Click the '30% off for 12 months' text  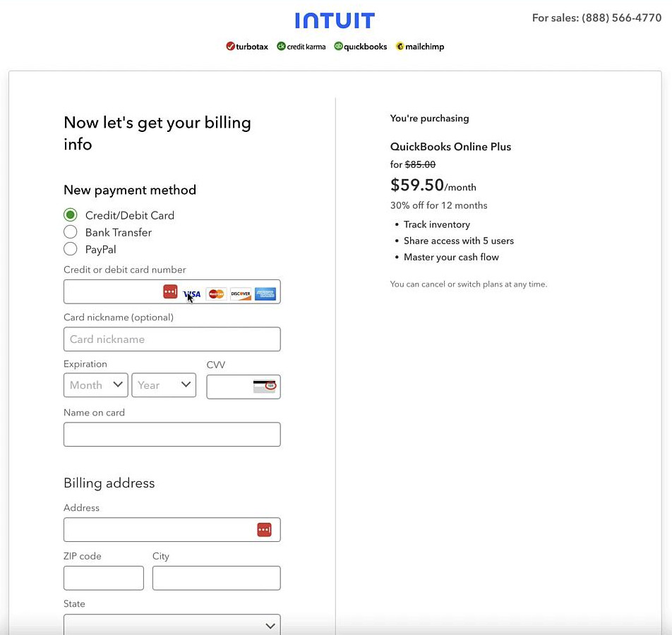[438, 205]
